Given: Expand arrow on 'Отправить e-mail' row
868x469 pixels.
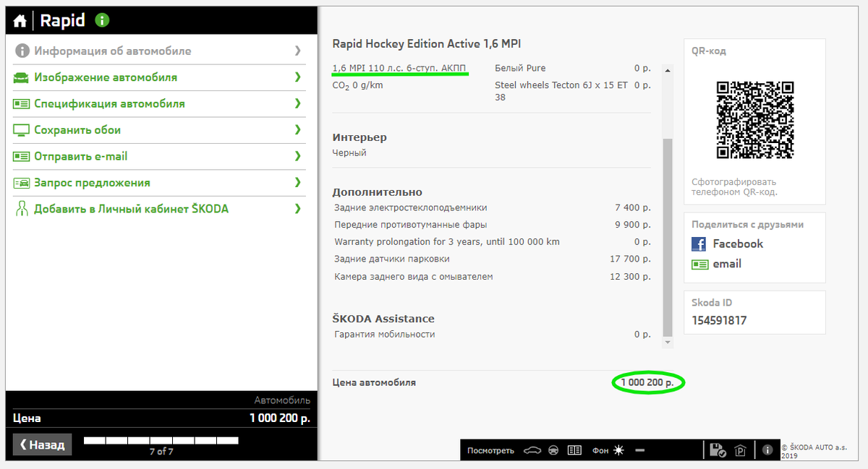Looking at the screenshot, I should click(x=297, y=156).
